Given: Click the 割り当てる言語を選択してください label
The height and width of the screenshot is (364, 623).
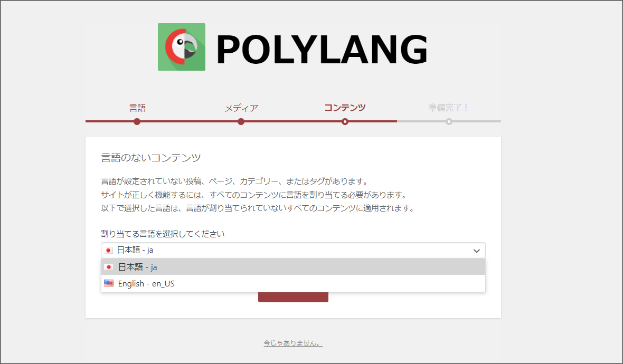Looking at the screenshot, I should click(163, 234).
